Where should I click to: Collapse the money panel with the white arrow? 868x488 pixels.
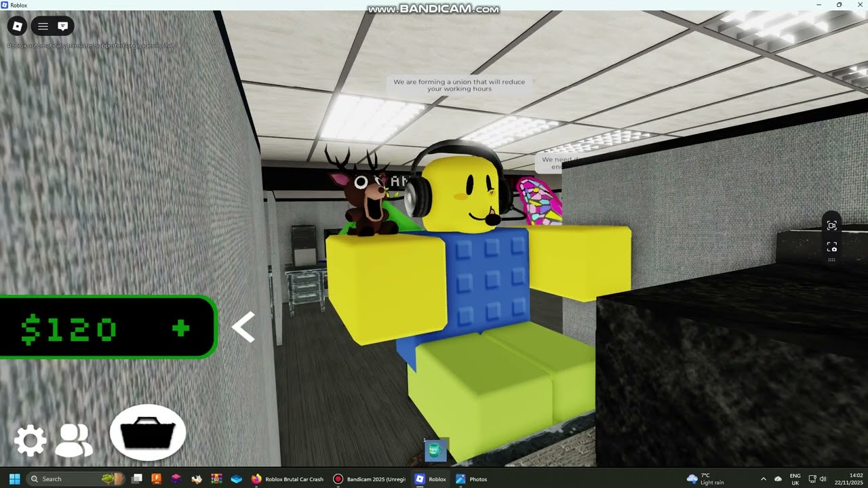point(243,327)
